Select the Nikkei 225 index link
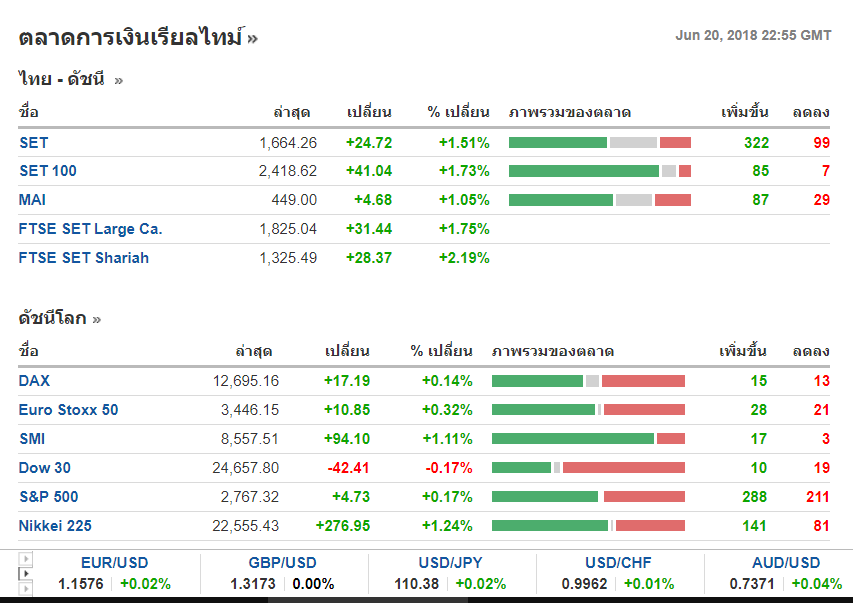853x603 pixels. (x=55, y=526)
